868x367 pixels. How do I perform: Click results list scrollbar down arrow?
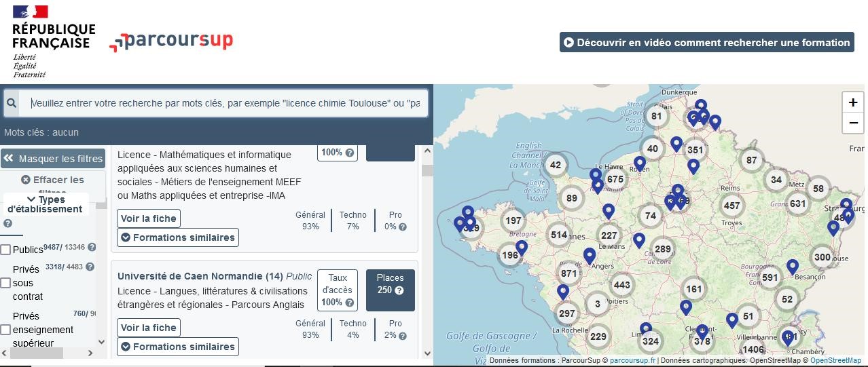click(x=427, y=353)
